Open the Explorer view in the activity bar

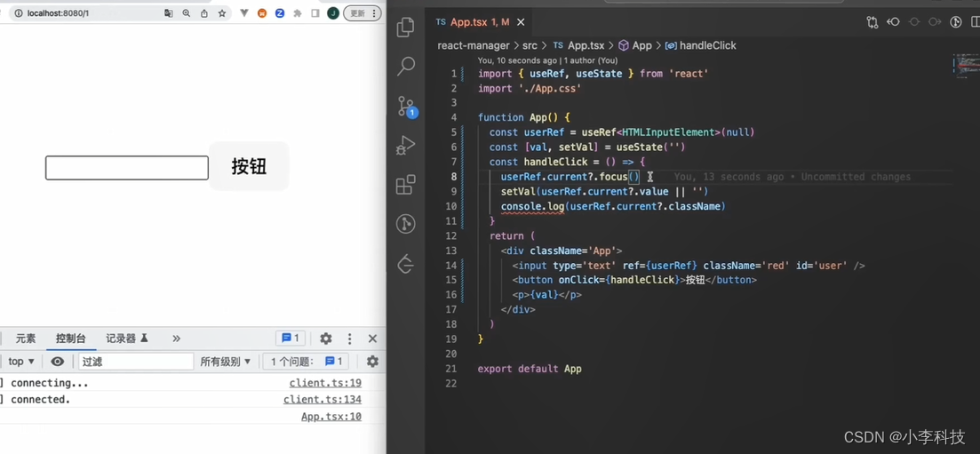406,27
